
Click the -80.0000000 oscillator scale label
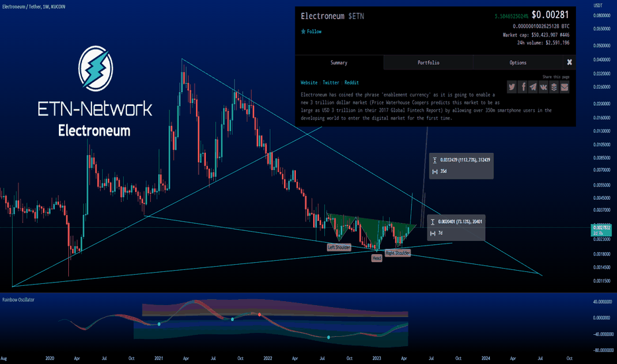point(603,350)
